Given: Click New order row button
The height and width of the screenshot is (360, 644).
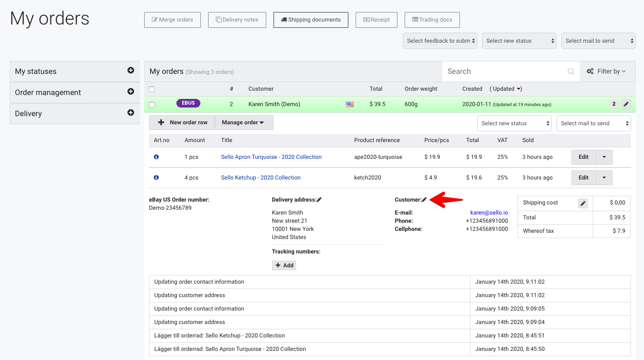Looking at the screenshot, I should pyautogui.click(x=182, y=122).
